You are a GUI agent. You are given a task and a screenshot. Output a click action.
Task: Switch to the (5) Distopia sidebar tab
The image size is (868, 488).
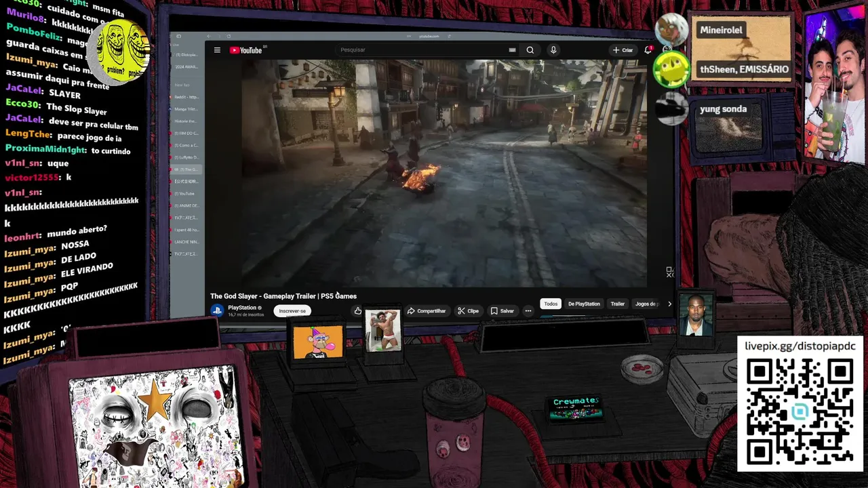pyautogui.click(x=186, y=55)
